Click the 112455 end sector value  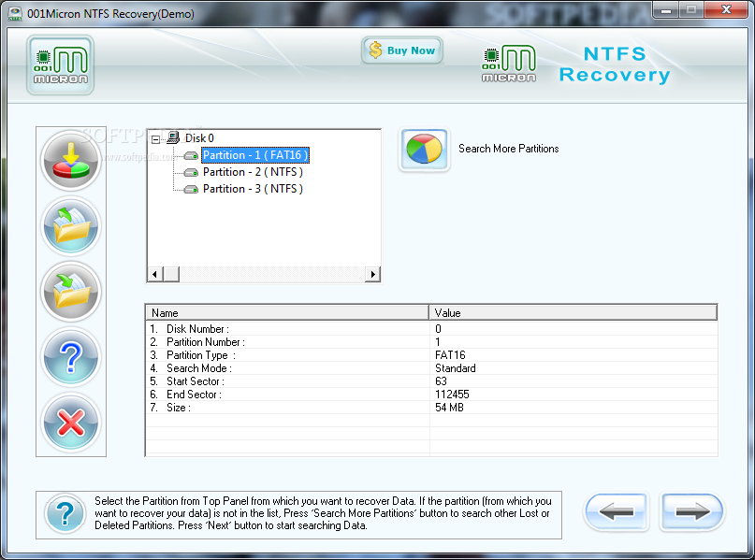coord(452,395)
